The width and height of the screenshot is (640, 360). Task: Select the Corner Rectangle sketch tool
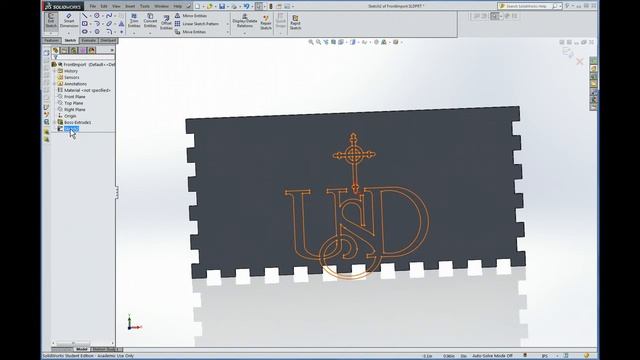85,24
